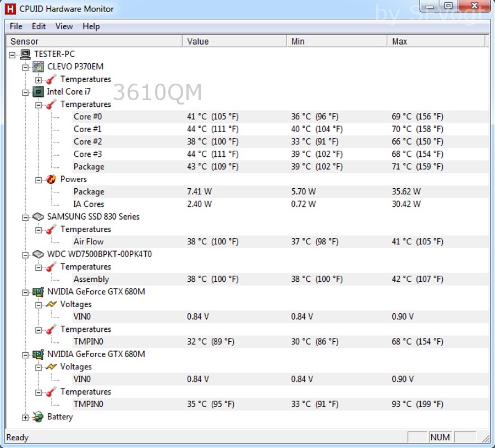The image size is (495, 448).
Task: Select the Core #1 row
Action: point(280,129)
